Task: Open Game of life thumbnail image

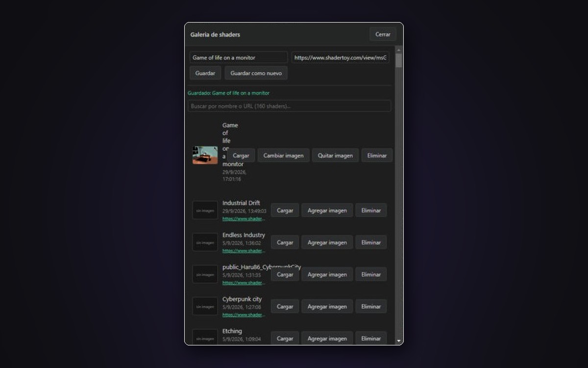Action: point(205,155)
